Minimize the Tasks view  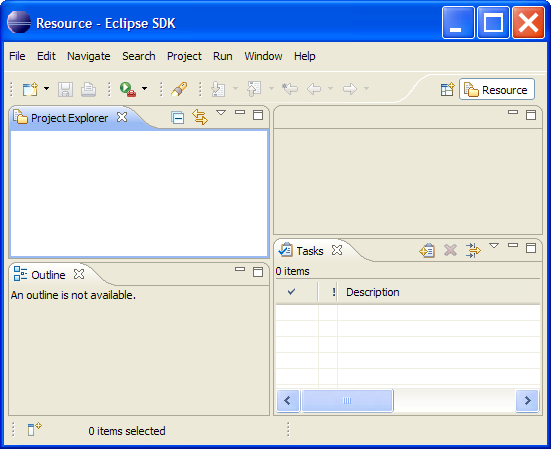[513, 245]
